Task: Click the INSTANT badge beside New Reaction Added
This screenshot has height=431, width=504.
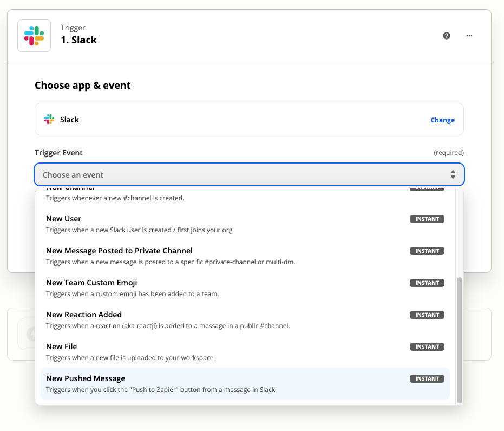Action: (x=427, y=315)
